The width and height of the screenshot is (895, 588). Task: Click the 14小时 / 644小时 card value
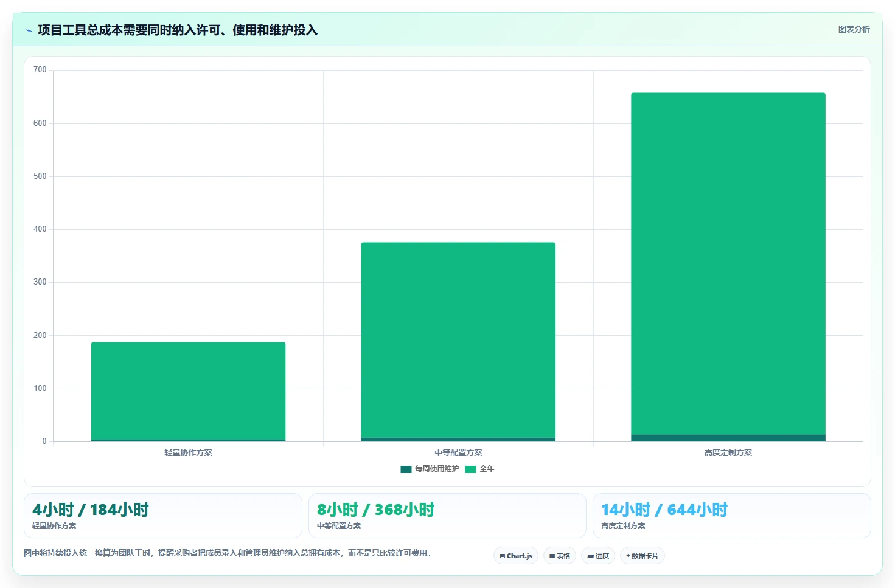[664, 510]
